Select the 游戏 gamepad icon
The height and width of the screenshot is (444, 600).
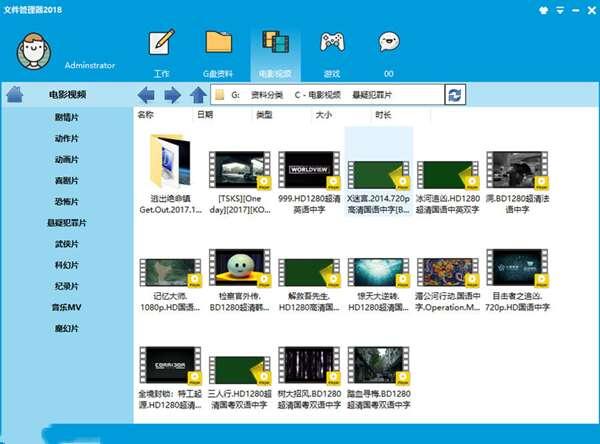click(x=331, y=46)
